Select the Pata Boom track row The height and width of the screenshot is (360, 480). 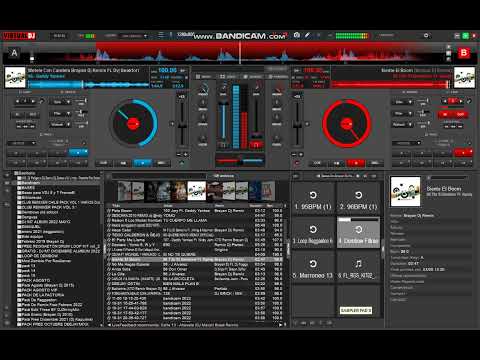coord(195,211)
